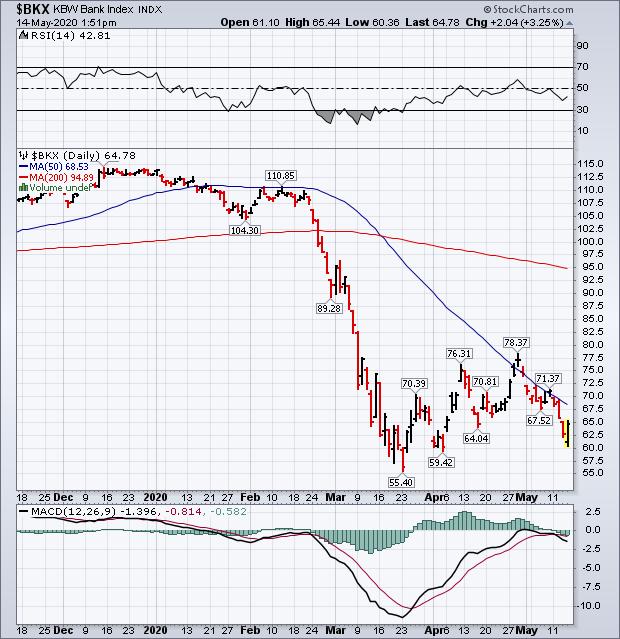Click the candlestick icon beside $BKX (Daily)
620x639 pixels.
(x=22, y=157)
